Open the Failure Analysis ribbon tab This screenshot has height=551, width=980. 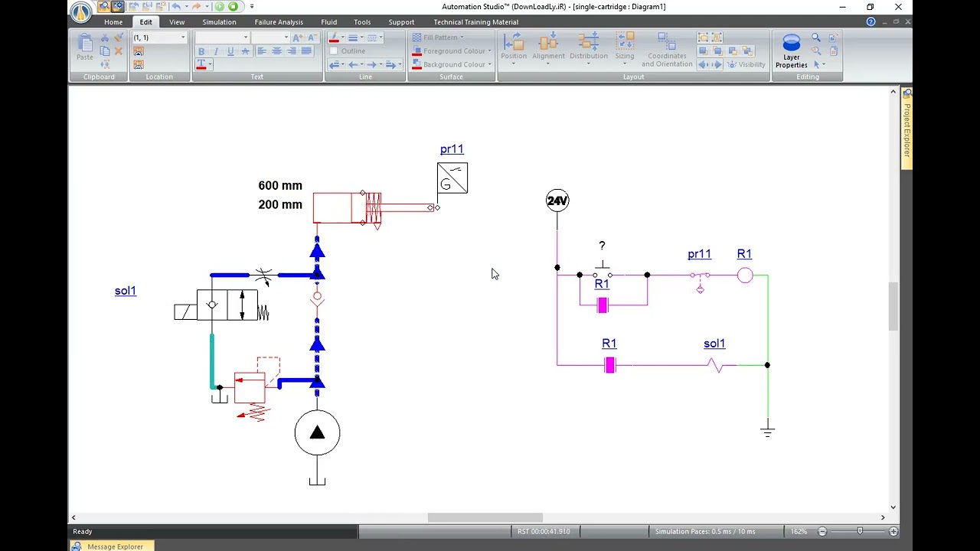[x=279, y=21]
